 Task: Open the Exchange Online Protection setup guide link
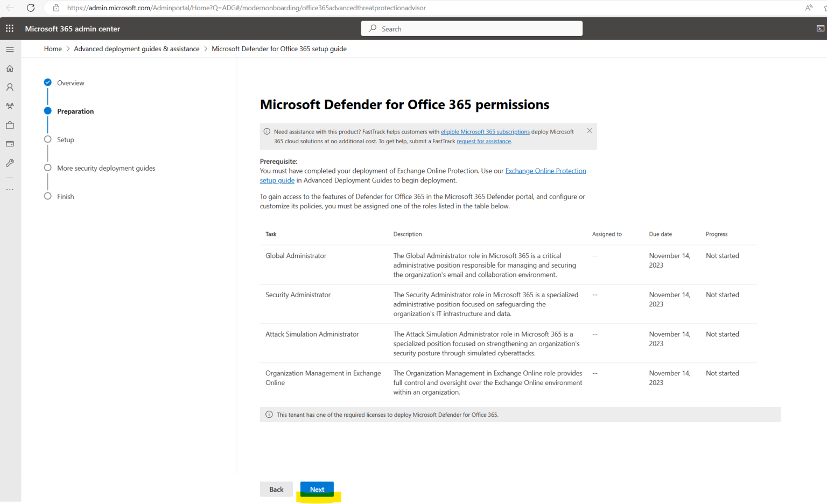point(545,170)
